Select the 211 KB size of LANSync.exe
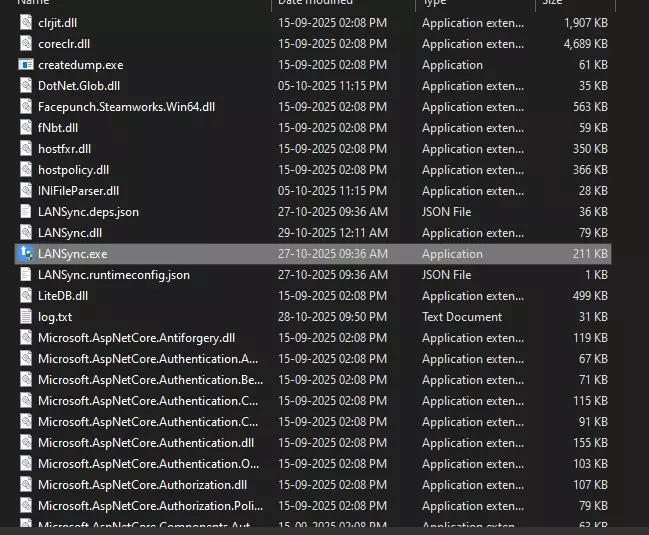Viewport: 649px width, 535px height. tap(590, 254)
